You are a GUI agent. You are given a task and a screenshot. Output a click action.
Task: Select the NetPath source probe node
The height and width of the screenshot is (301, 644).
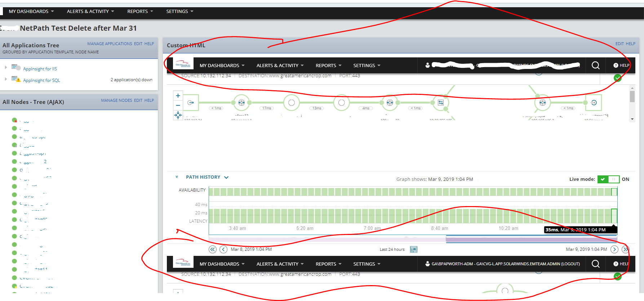tap(191, 103)
